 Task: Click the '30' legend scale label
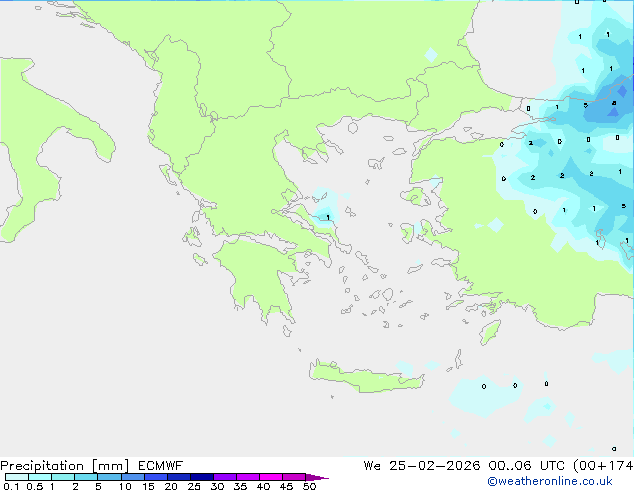click(217, 486)
